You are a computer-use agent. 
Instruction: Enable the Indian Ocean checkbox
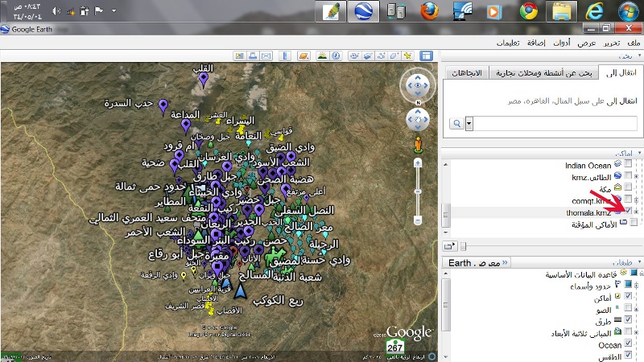pos(628,163)
